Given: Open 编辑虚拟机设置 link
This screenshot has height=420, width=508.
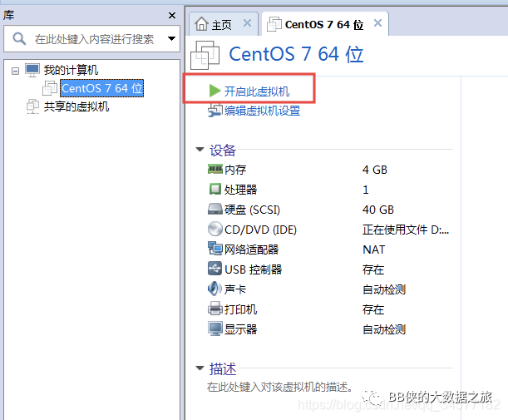Looking at the screenshot, I should tap(262, 111).
